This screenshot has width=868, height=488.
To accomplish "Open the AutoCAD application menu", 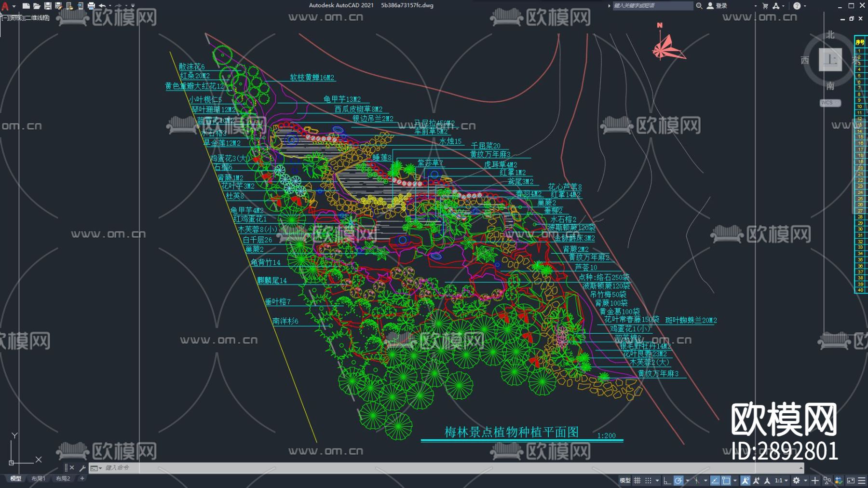I will coord(5,6).
